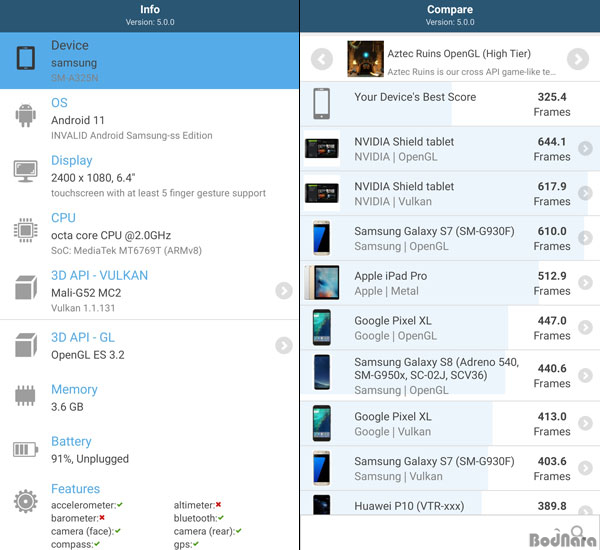Open the Battery heading
Viewport: 600px width, 550px height.
pos(71,441)
